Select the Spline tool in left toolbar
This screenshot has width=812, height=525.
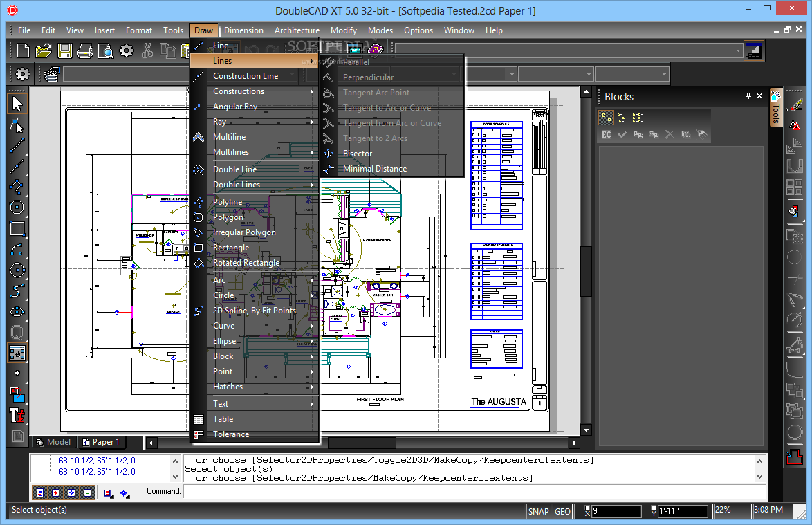click(17, 291)
